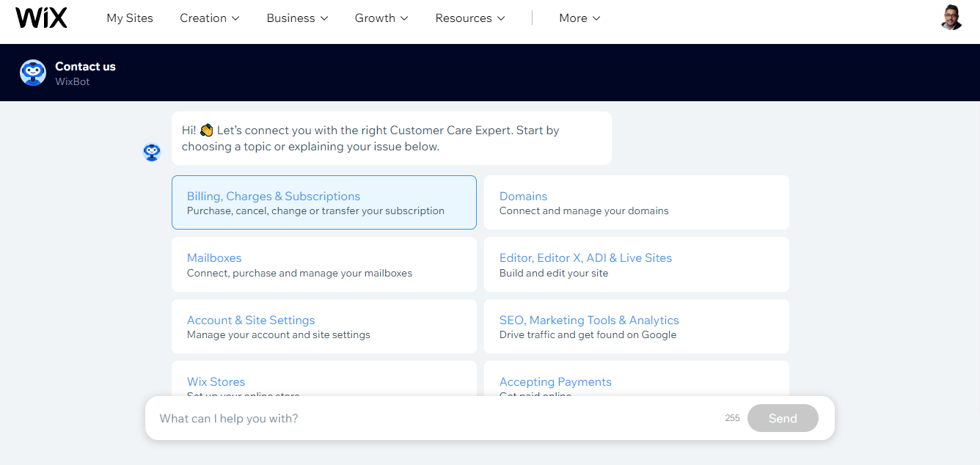This screenshot has width=980, height=465.
Task: Select Billing, Charges & Subscriptions topic
Action: [323, 202]
